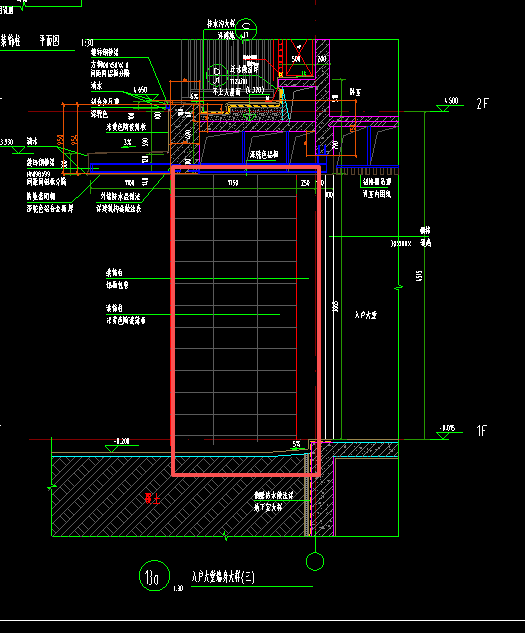
Task: Click the 4.900 elevation value
Action: (451, 101)
